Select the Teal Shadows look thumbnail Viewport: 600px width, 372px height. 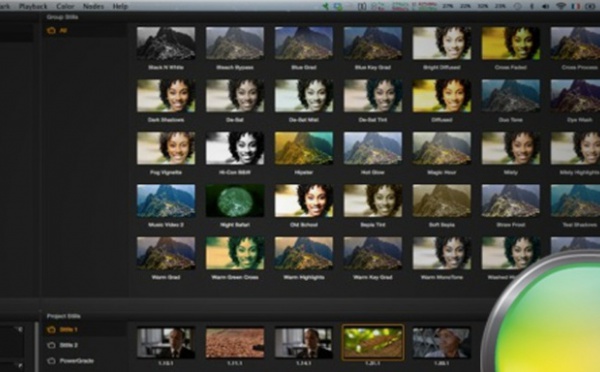coord(575,201)
